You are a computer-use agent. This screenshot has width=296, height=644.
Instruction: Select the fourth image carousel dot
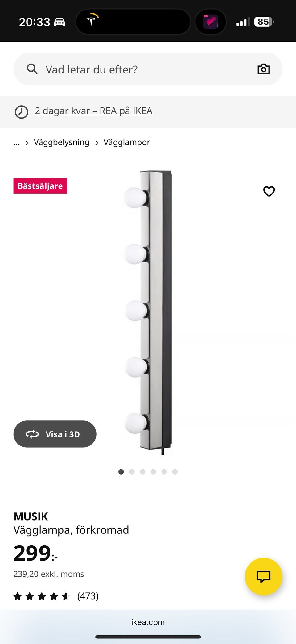pyautogui.click(x=153, y=471)
